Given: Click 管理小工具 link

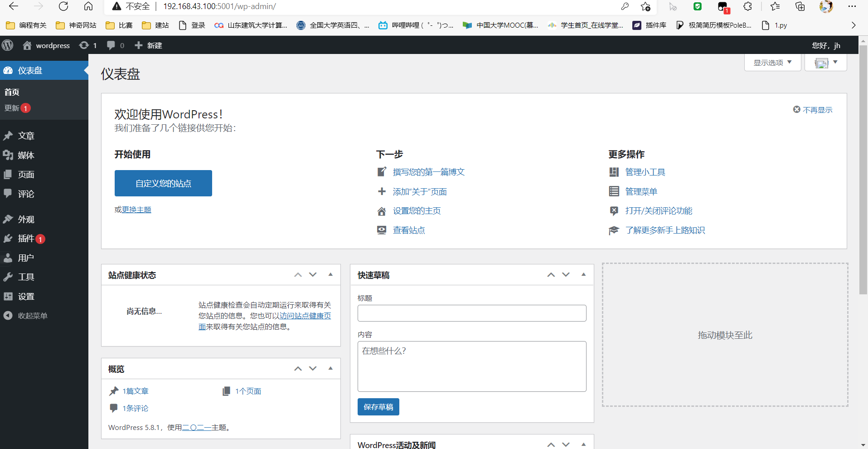Looking at the screenshot, I should (645, 172).
